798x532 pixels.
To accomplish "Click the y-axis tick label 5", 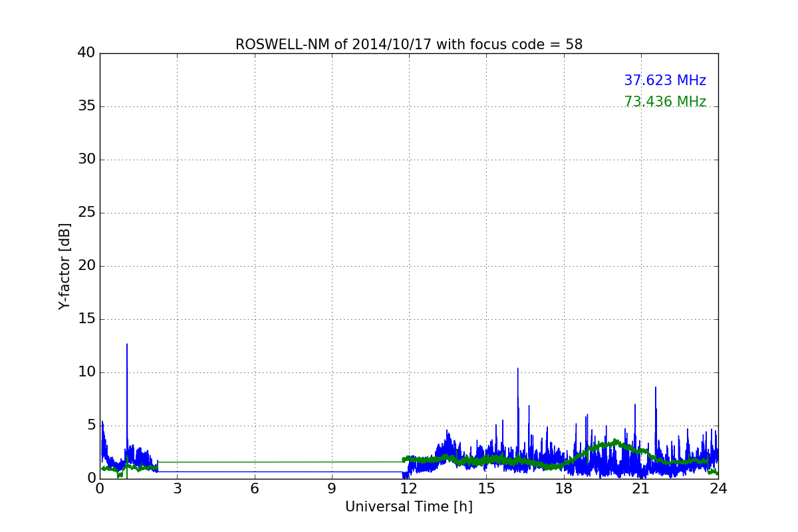I will pyautogui.click(x=91, y=426).
